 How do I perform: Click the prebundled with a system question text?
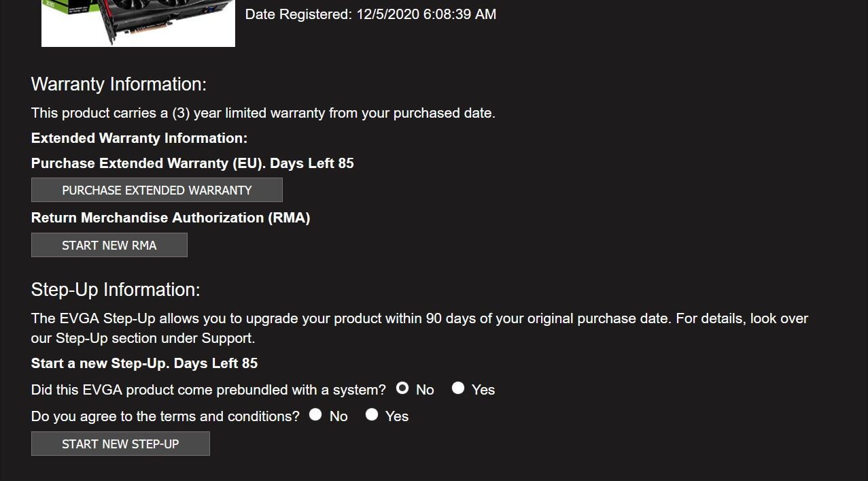[208, 390]
